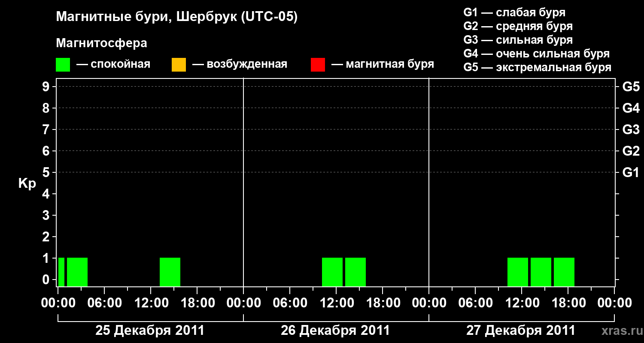Click the G1 label on right axis
The width and height of the screenshot is (644, 343).
point(631,172)
